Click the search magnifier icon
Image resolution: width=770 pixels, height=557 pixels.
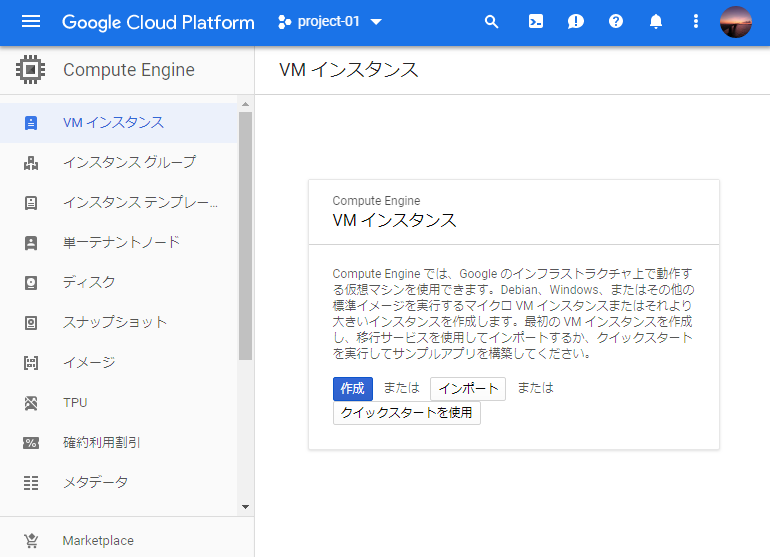click(491, 22)
